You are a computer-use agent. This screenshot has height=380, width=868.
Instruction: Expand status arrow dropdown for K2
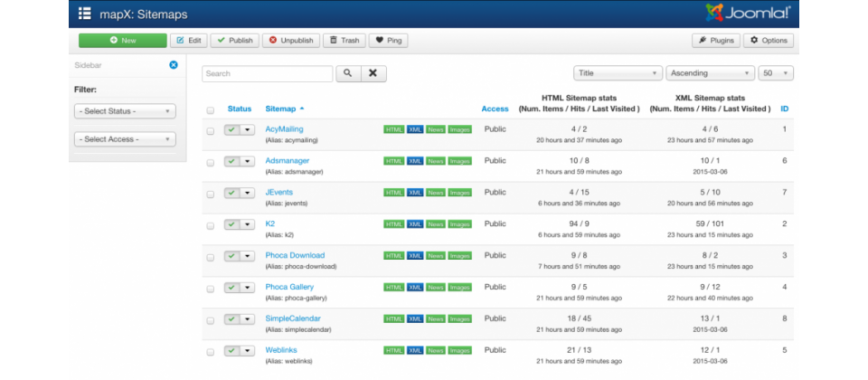tap(247, 224)
